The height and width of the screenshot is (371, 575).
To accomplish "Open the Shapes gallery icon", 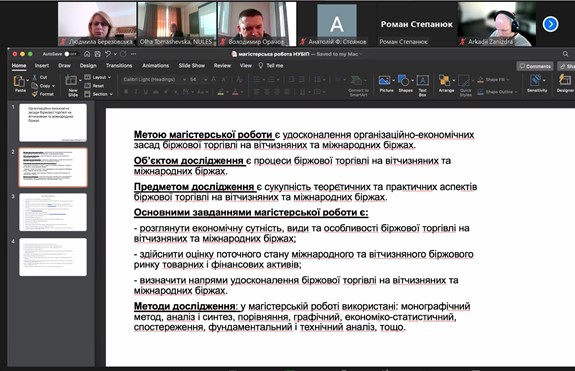I will point(403,80).
